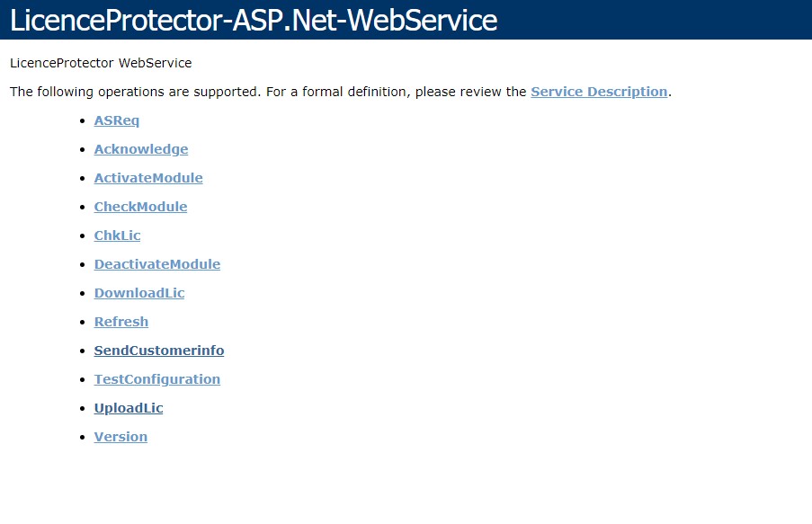Open the DeactivateModule operation
812x524 pixels.
(x=157, y=264)
